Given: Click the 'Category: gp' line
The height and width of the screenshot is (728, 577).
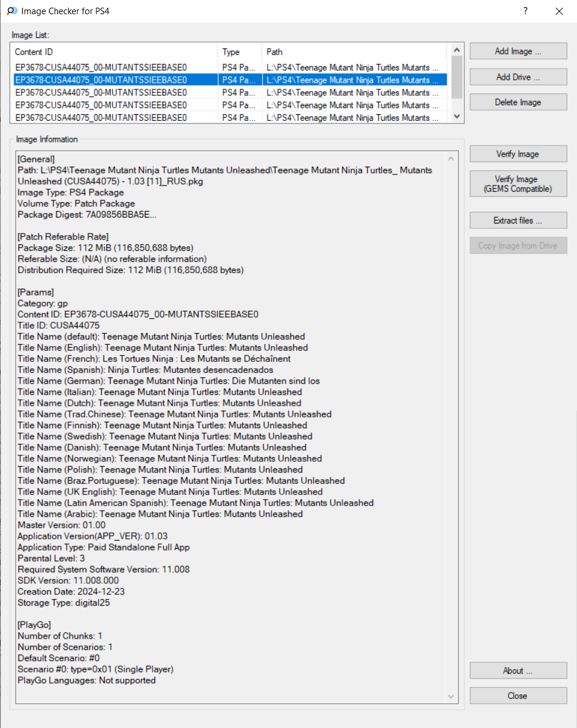Looking at the screenshot, I should tap(43, 303).
